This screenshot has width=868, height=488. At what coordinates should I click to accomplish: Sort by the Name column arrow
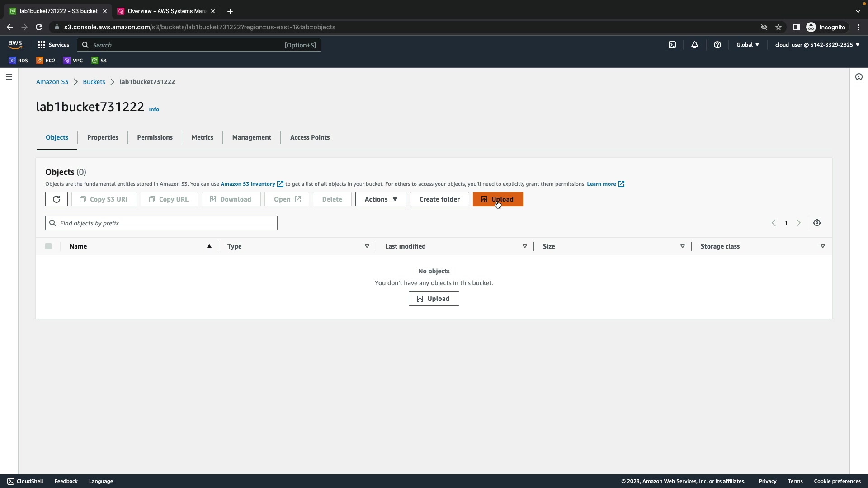point(209,246)
